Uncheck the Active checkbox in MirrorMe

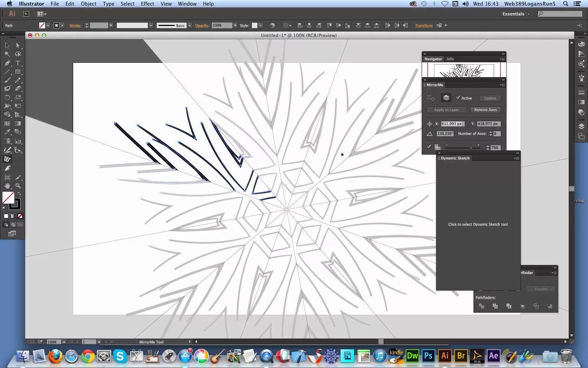point(458,98)
